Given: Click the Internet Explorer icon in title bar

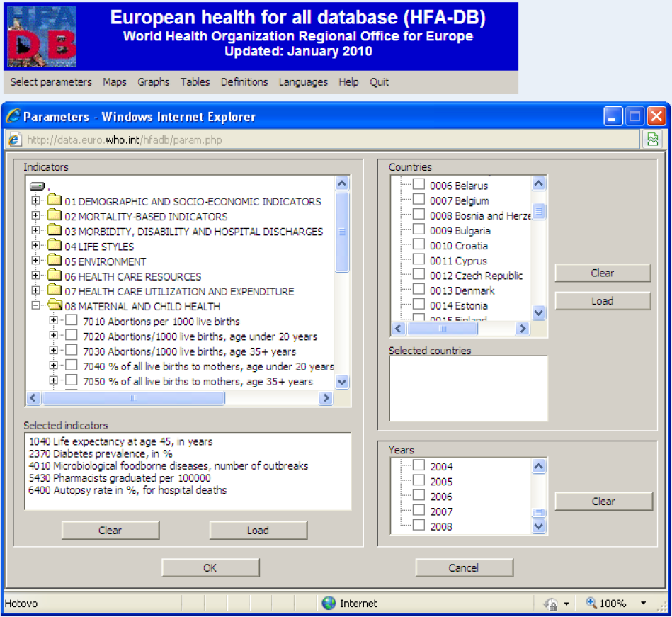Looking at the screenshot, I should [13, 116].
